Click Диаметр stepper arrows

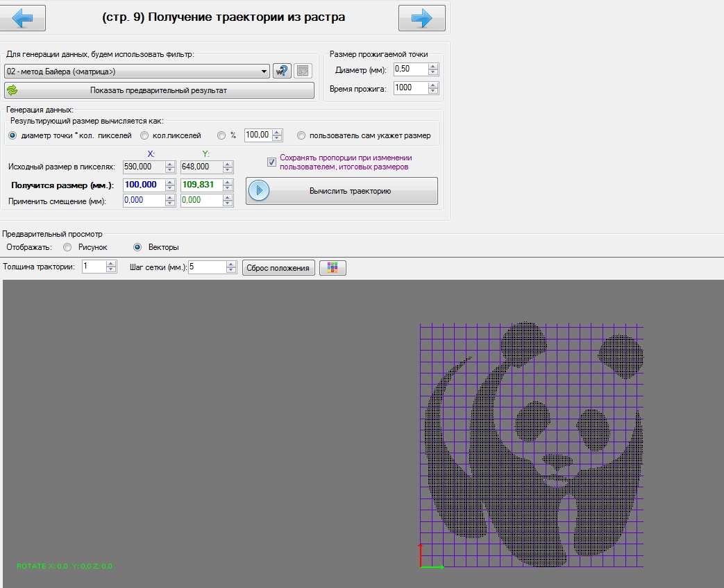[x=433, y=69]
